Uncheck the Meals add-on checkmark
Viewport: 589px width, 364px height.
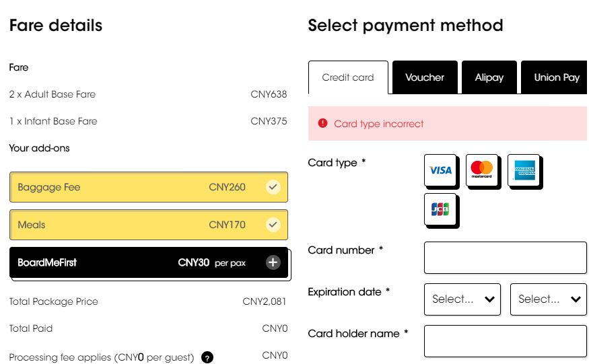[x=273, y=225]
